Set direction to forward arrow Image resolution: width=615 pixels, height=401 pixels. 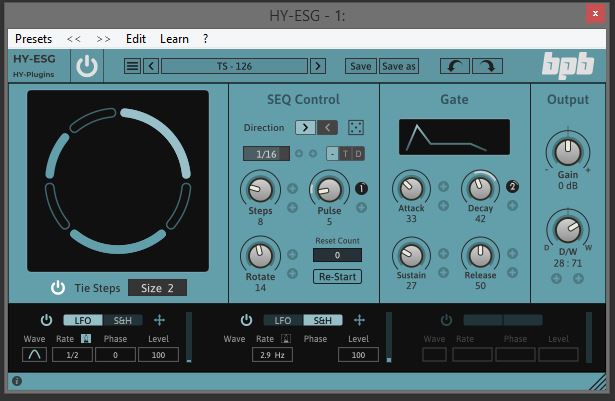306,127
